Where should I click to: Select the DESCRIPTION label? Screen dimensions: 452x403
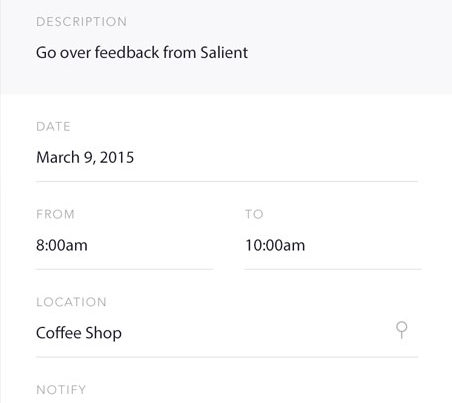coord(81,22)
